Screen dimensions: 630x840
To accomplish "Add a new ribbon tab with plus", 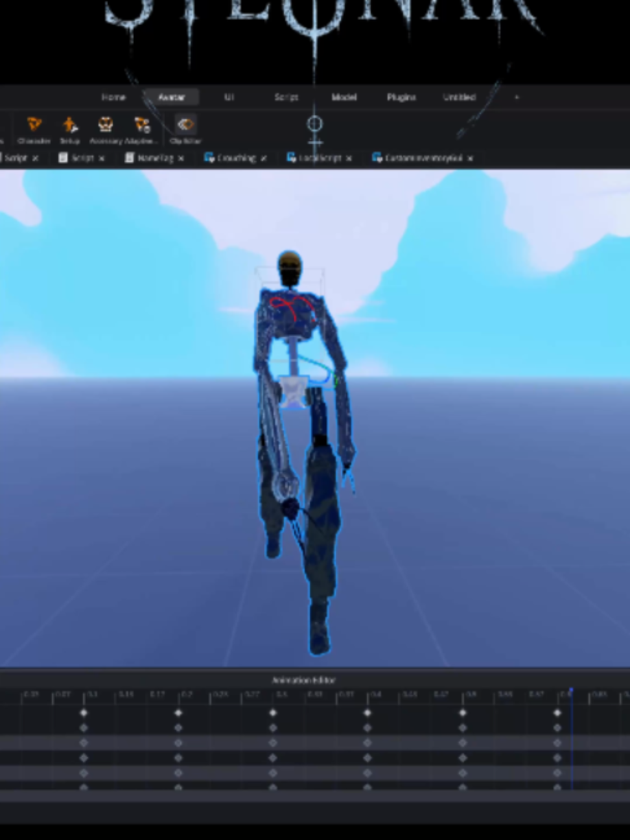I will point(517,97).
